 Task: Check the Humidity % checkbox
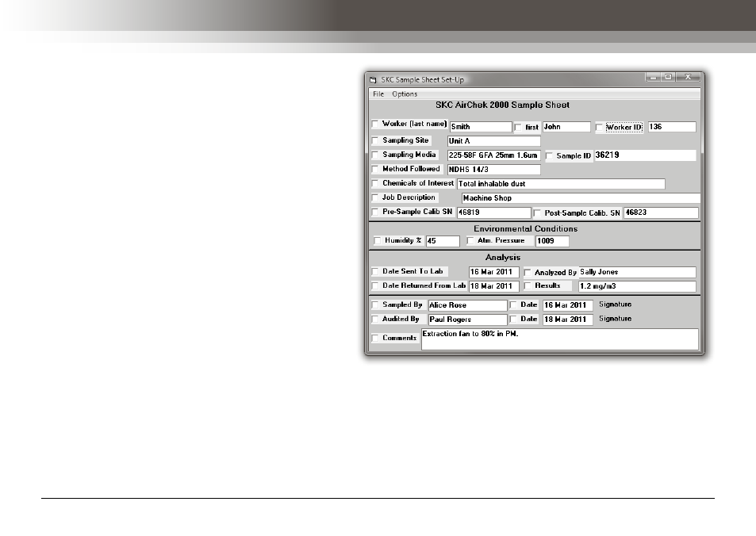tap(378, 240)
